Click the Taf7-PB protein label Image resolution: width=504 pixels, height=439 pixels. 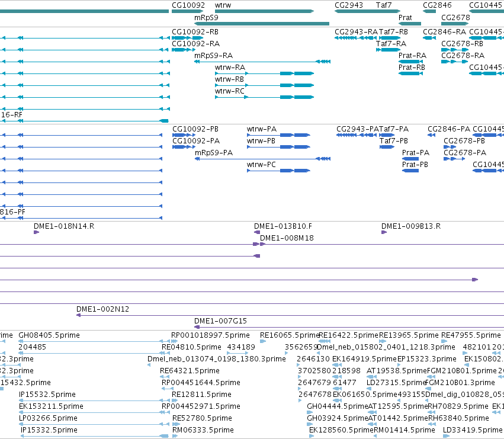click(394, 141)
